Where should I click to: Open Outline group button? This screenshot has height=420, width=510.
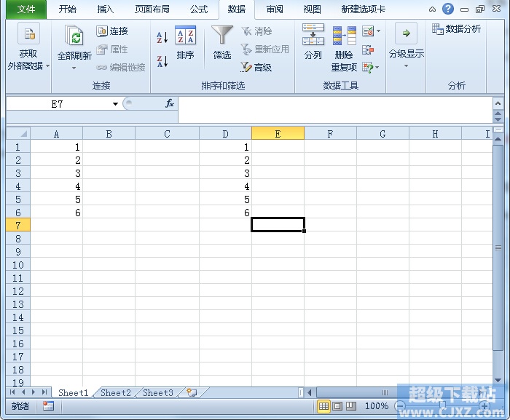click(x=407, y=45)
